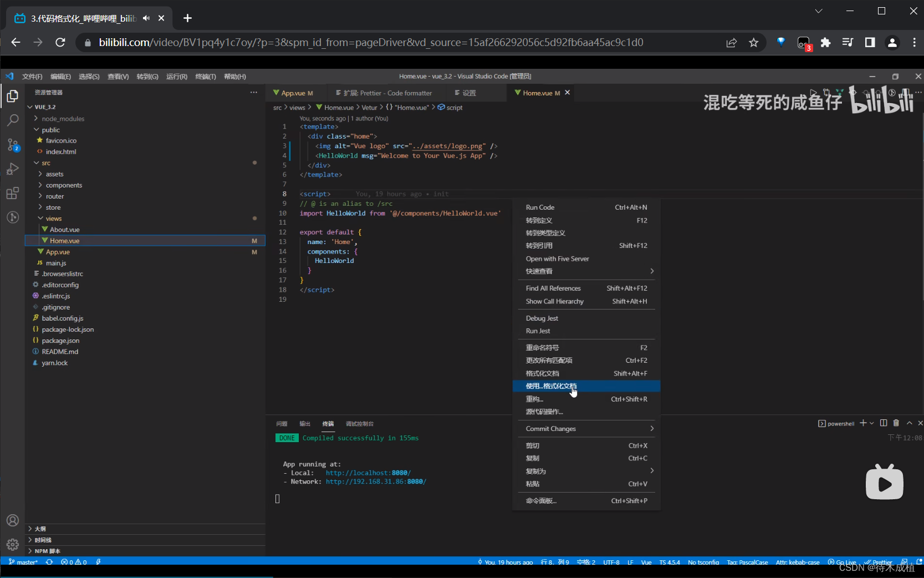
Task: Click the master branch in status bar
Action: 23,562
